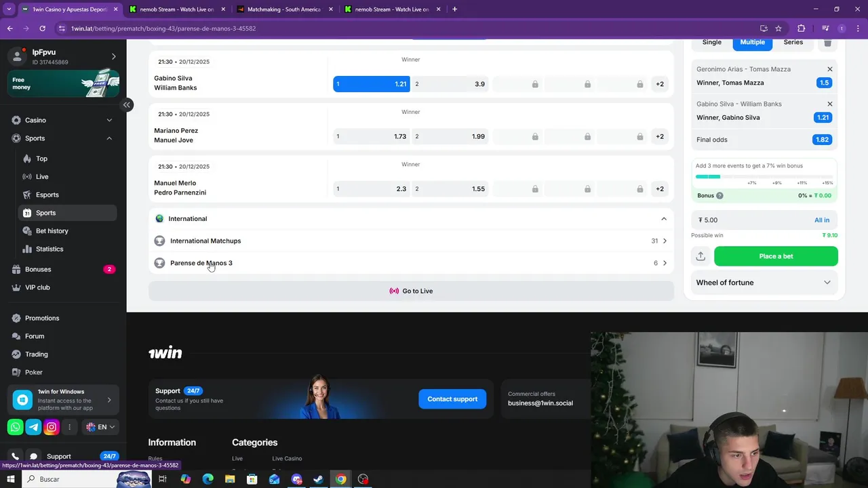This screenshot has width=868, height=488.
Task: Select Manuel Merlo odds 2.3
Action: (x=372, y=188)
